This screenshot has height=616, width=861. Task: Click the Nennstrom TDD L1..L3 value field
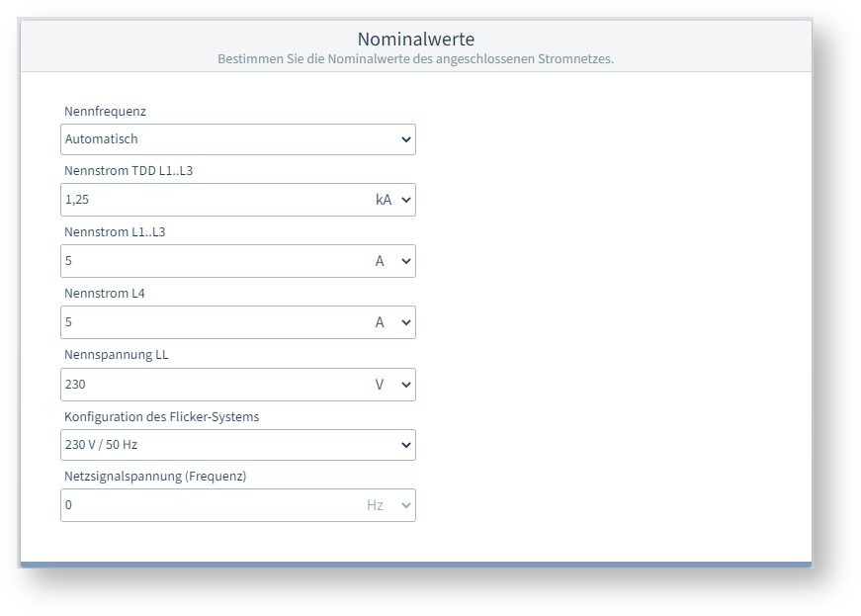point(213,200)
